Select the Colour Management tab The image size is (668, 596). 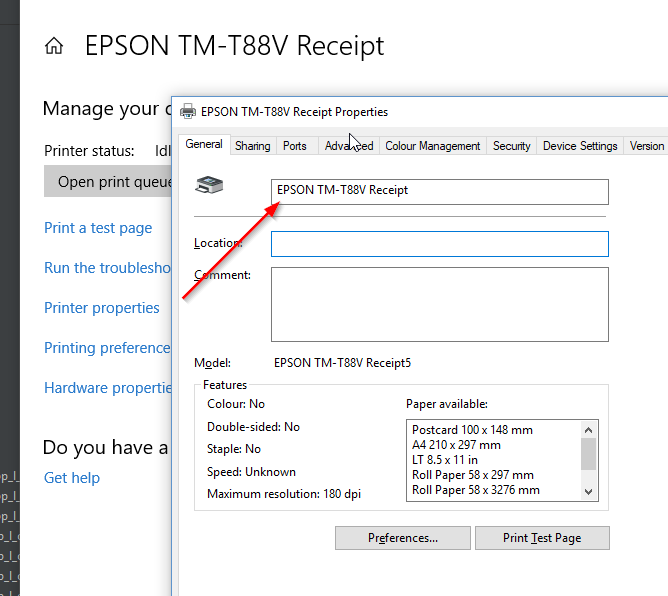[x=432, y=146]
